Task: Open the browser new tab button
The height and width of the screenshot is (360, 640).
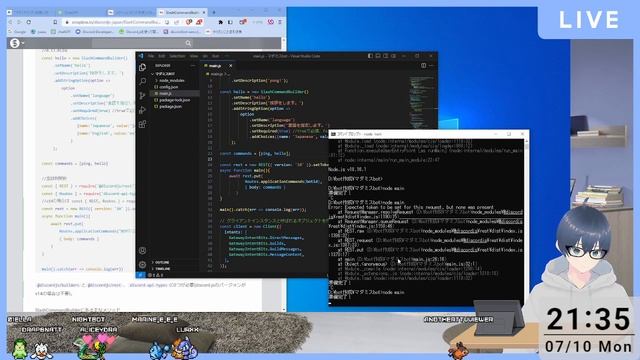Action: pos(213,12)
